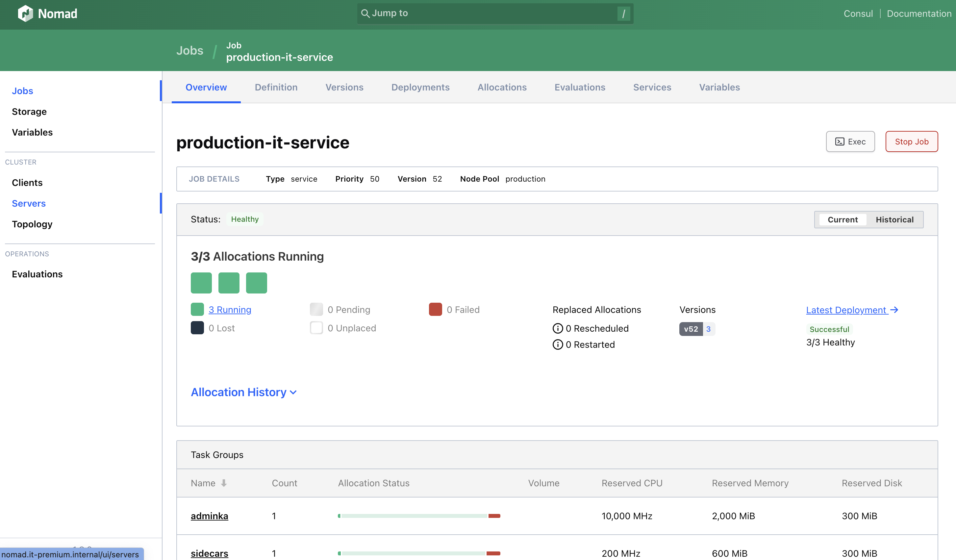The height and width of the screenshot is (560, 956).
Task: Click the slash shortcut key icon
Action: 623,14
